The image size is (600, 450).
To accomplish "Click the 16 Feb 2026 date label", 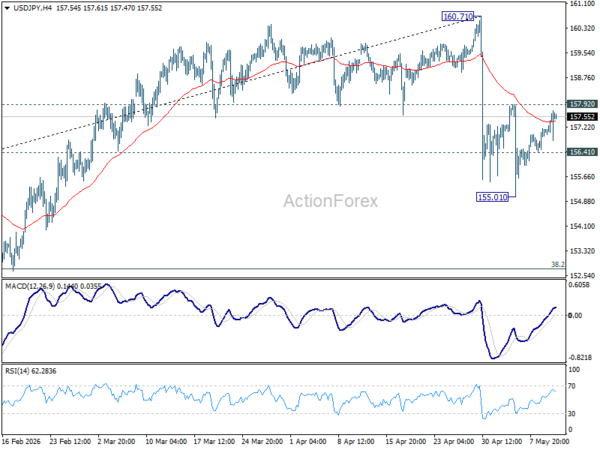I will tap(21, 441).
